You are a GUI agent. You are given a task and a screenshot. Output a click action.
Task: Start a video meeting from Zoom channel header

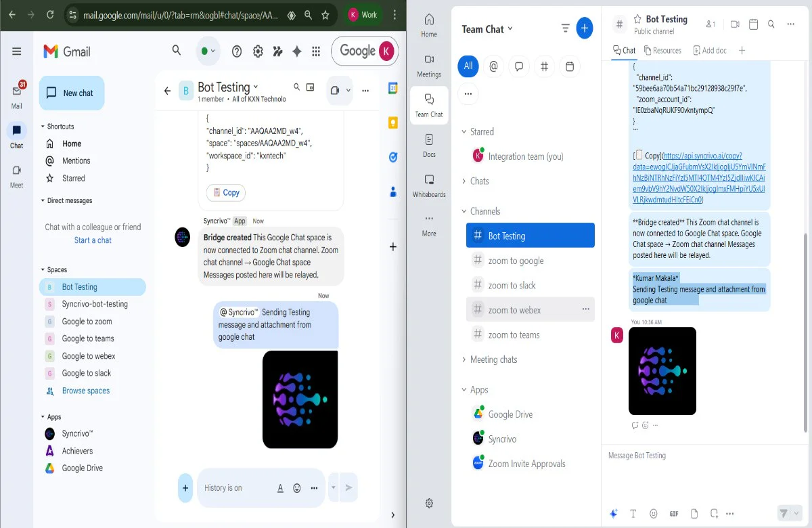click(x=735, y=24)
